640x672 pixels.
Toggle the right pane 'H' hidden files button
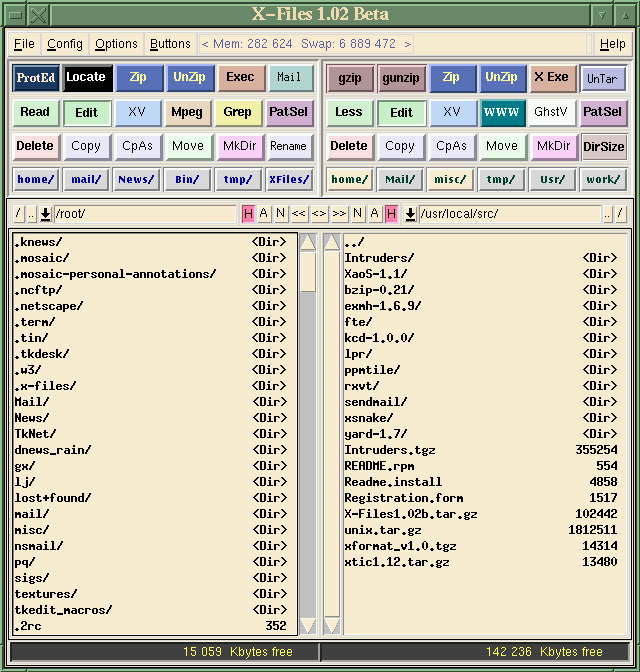click(x=391, y=214)
